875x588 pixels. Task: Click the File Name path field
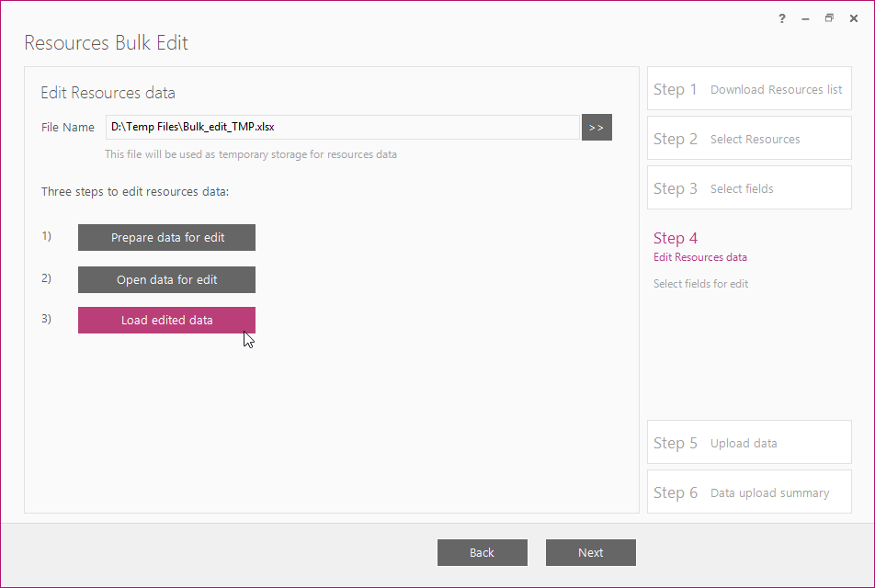(x=343, y=127)
